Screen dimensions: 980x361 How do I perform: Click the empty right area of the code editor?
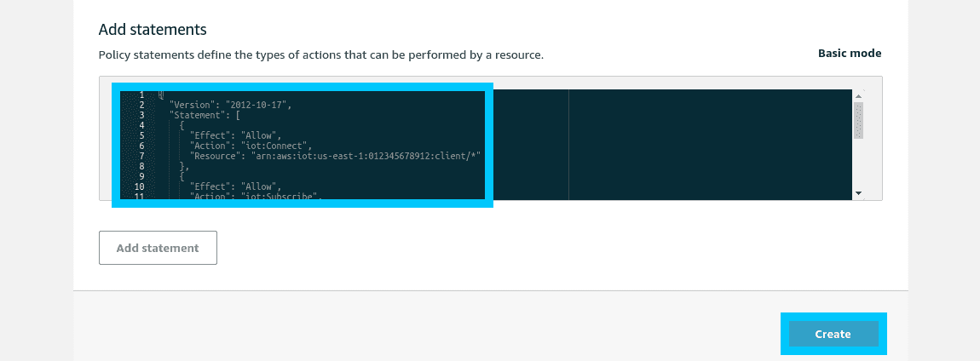pyautogui.click(x=711, y=145)
